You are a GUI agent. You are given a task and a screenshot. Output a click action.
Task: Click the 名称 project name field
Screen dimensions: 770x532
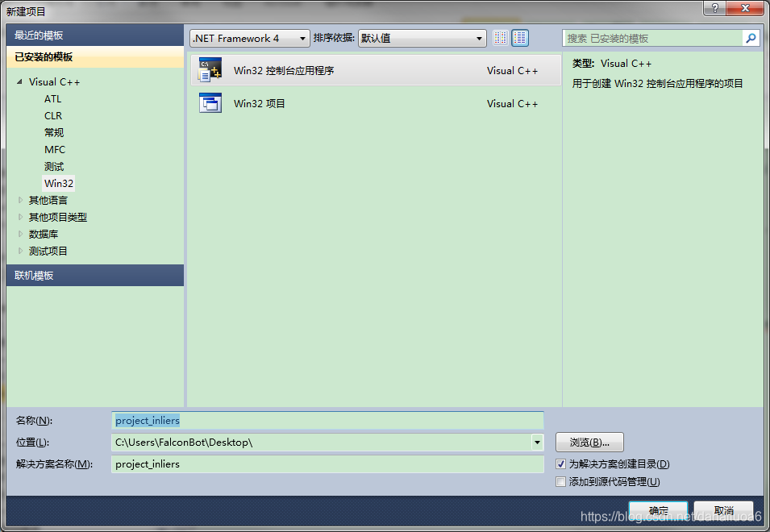(x=327, y=421)
